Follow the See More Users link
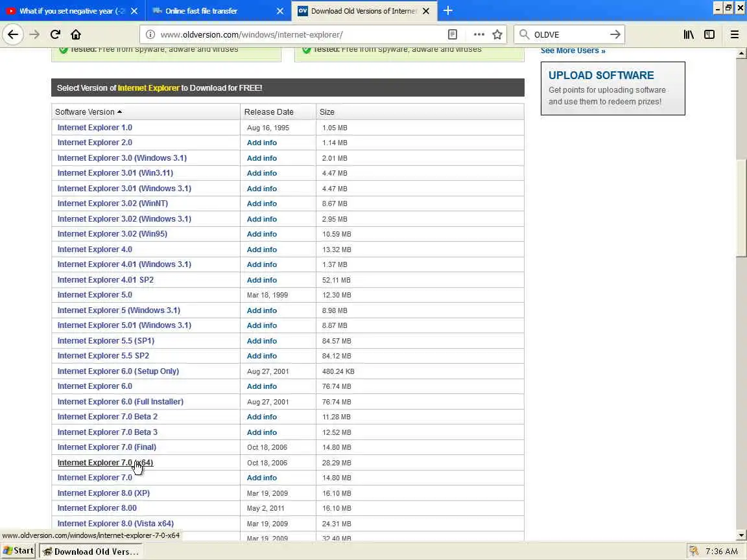The image size is (747, 560). (573, 51)
